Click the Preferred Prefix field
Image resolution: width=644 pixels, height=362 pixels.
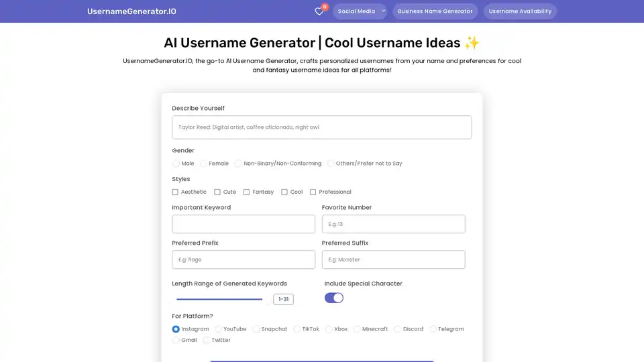click(x=244, y=259)
